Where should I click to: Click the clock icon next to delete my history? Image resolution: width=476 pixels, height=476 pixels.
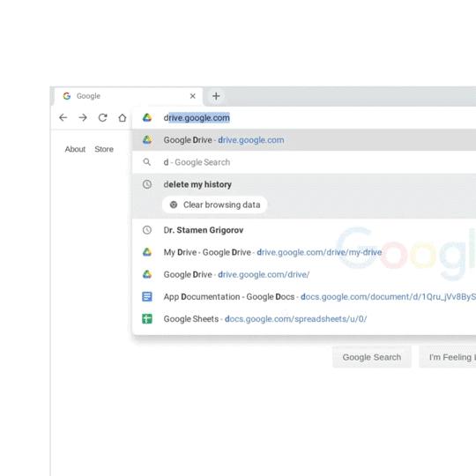[147, 184]
